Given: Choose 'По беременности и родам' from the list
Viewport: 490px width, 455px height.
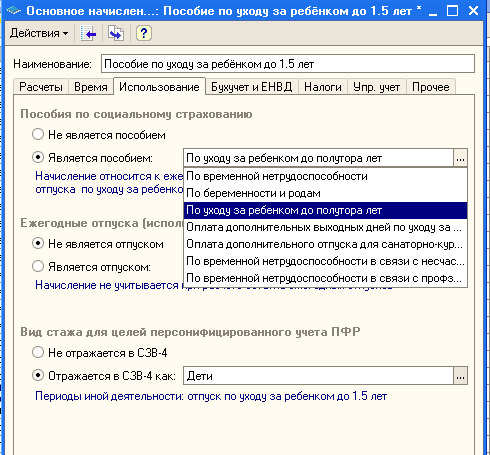Looking at the screenshot, I should (325, 193).
